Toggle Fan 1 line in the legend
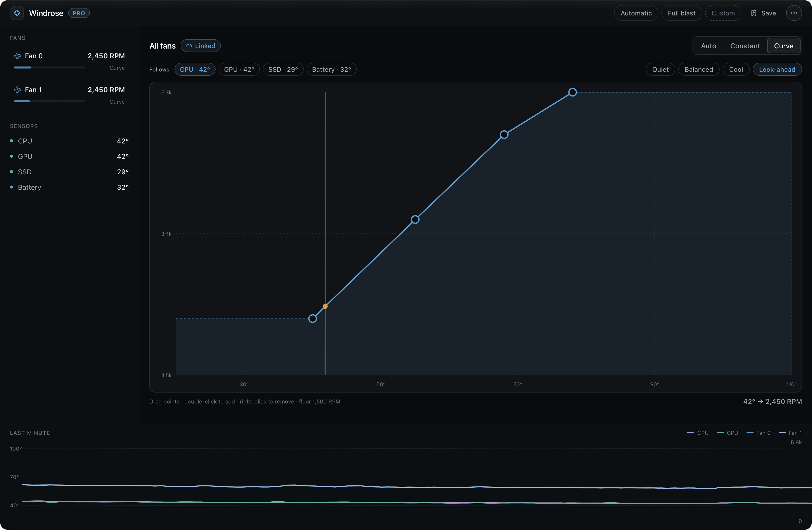 pyautogui.click(x=790, y=433)
